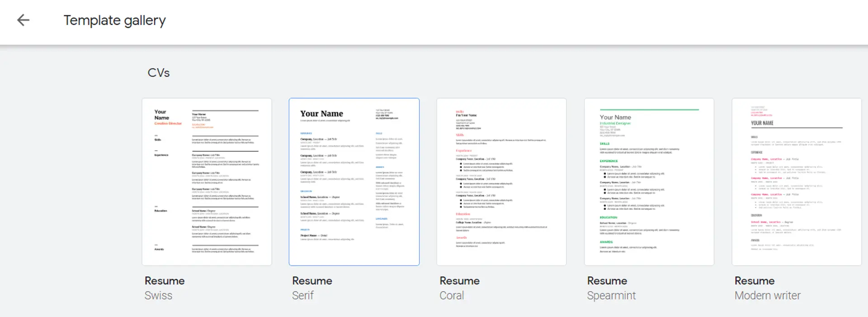
Task: Click the Serif style label
Action: click(302, 296)
